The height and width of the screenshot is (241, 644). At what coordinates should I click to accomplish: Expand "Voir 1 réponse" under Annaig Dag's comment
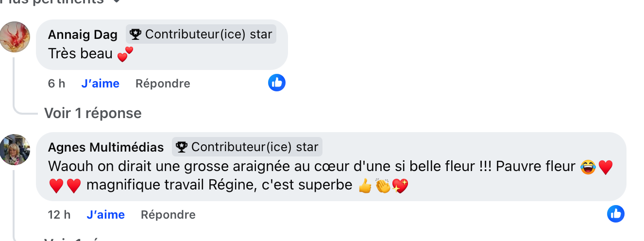click(93, 113)
